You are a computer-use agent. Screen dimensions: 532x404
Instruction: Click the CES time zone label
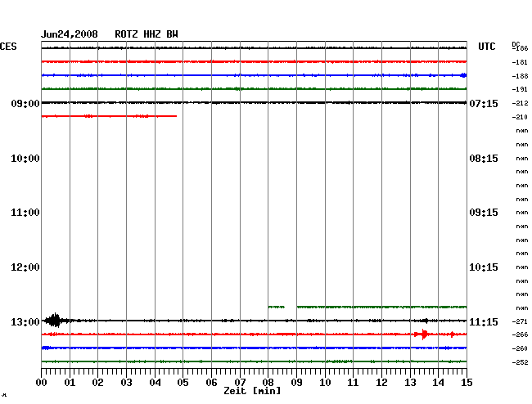(x=8, y=47)
